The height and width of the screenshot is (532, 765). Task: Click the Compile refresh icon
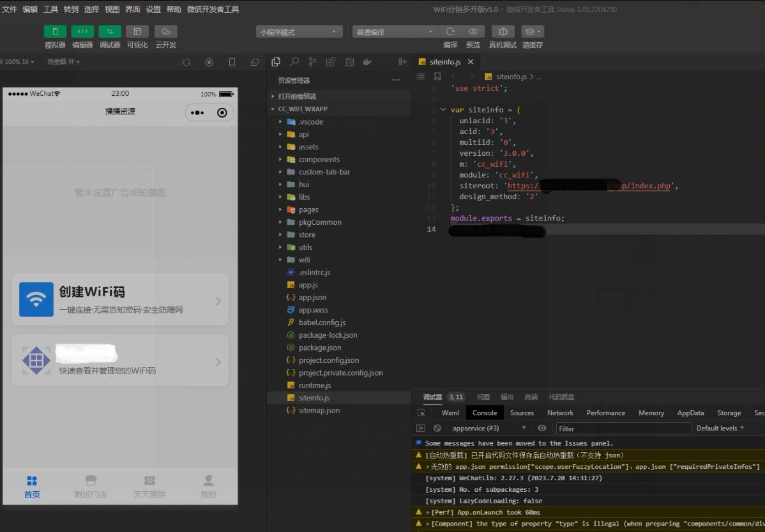pyautogui.click(x=450, y=32)
